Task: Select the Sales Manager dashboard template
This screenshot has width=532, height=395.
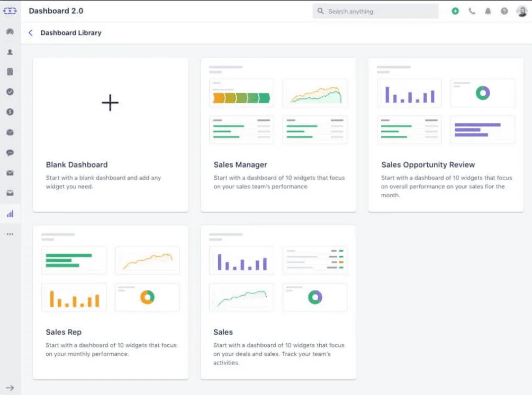Action: coord(278,135)
